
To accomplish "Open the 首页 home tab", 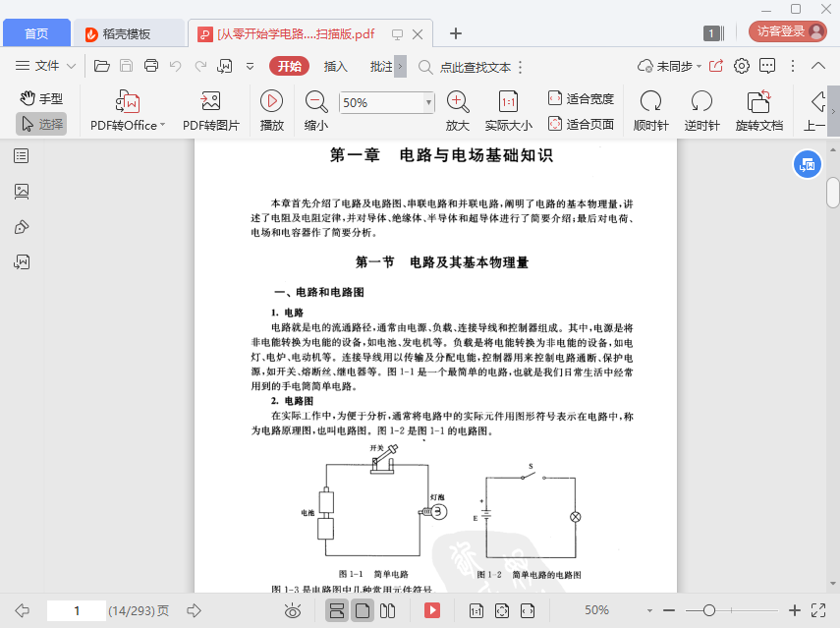I will point(36,33).
